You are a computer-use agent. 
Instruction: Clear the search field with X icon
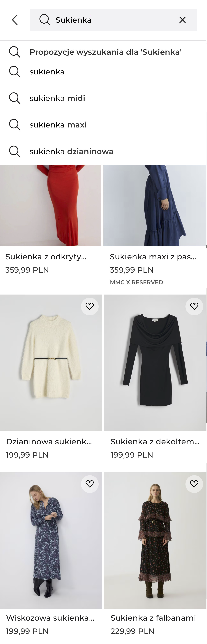[x=183, y=20]
